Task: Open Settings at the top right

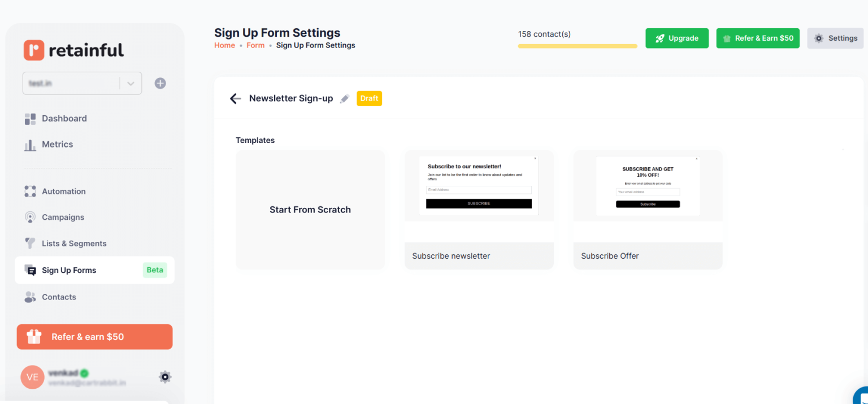Action: [835, 38]
